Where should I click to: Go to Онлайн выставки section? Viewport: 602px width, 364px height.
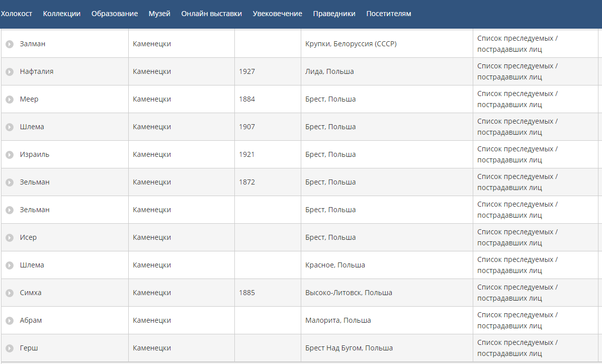pos(212,14)
